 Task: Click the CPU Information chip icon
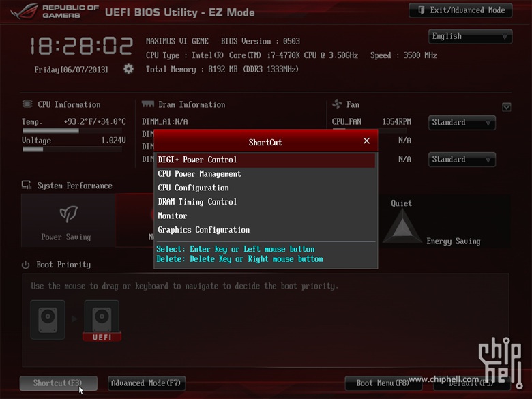point(27,104)
